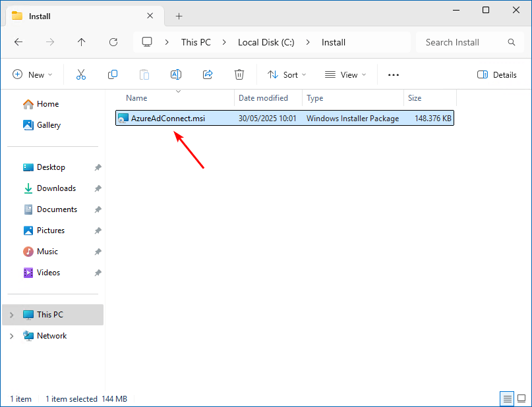Switch to details list view in status bar
This screenshot has height=407, width=532.
tap(506, 398)
